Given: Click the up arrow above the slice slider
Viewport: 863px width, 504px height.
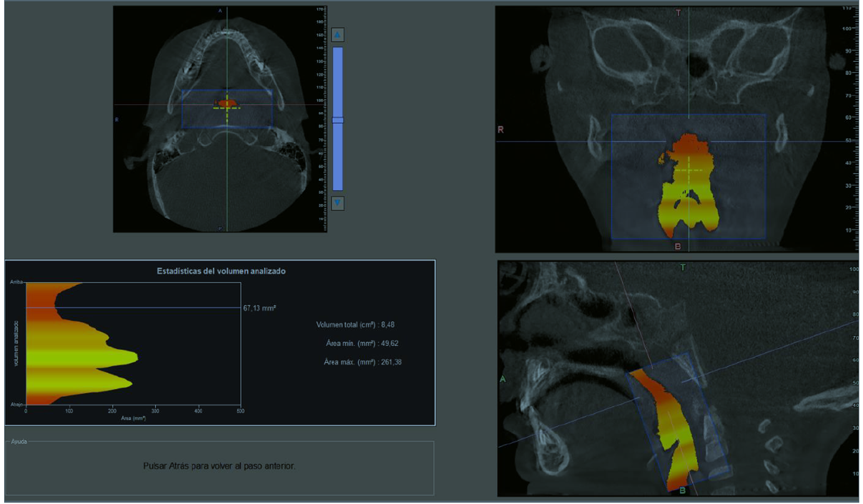Looking at the screenshot, I should pos(337,35).
